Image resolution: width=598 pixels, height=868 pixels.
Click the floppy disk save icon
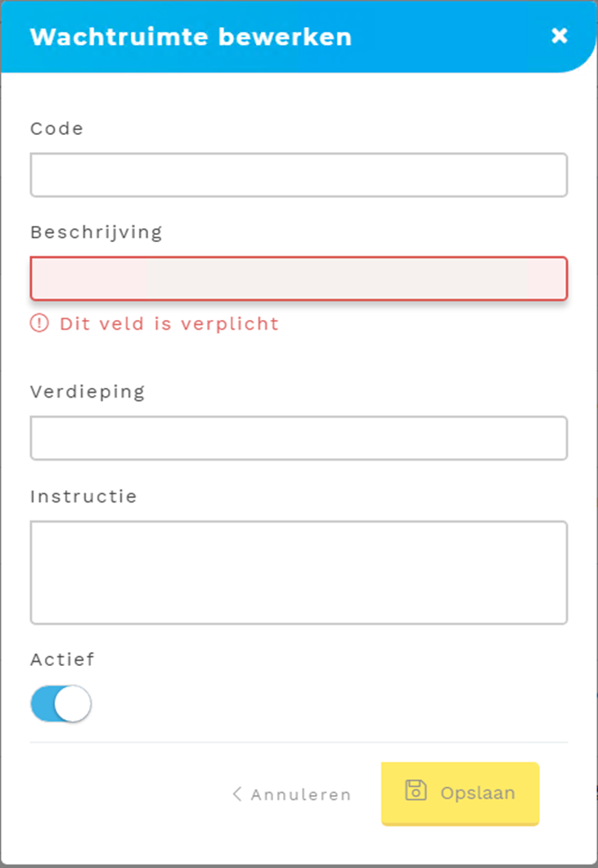(416, 791)
